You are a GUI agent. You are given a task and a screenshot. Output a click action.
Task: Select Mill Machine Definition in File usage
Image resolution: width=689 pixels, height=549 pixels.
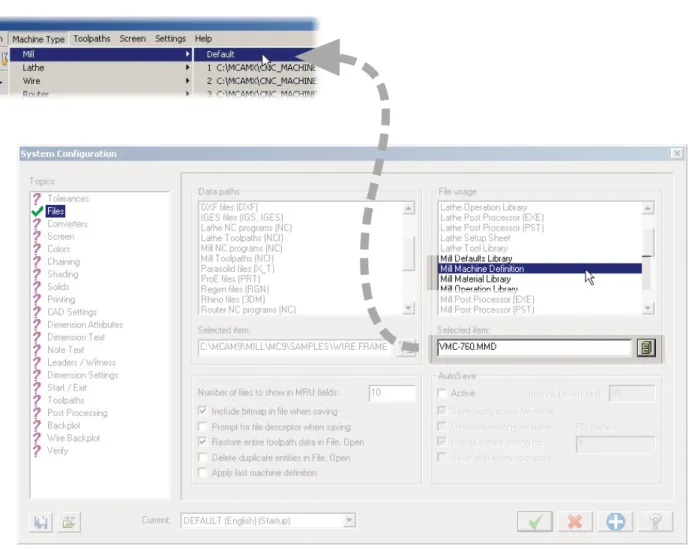point(540,269)
